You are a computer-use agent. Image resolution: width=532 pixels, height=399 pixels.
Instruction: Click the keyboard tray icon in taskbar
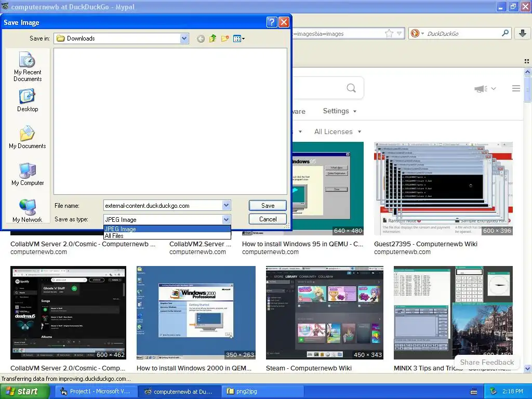[x=474, y=392]
